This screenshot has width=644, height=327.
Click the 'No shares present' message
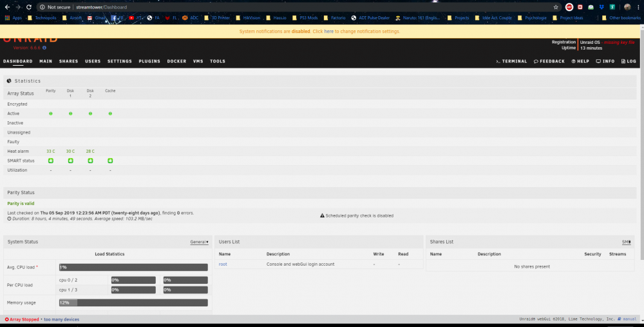(532, 266)
